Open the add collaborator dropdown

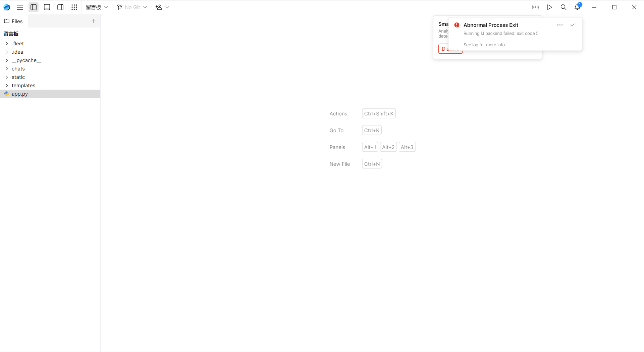click(x=162, y=7)
